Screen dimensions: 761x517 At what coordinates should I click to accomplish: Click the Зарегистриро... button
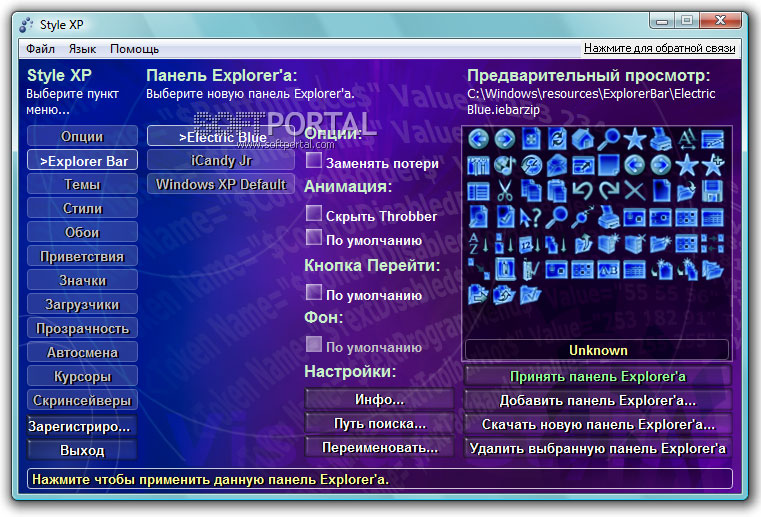[x=82, y=426]
